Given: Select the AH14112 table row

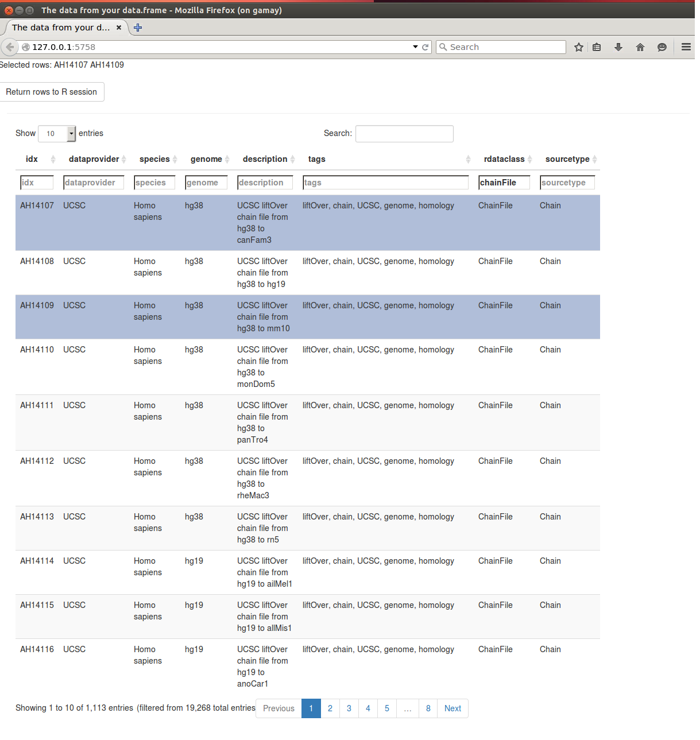Looking at the screenshot, I should coord(307,478).
